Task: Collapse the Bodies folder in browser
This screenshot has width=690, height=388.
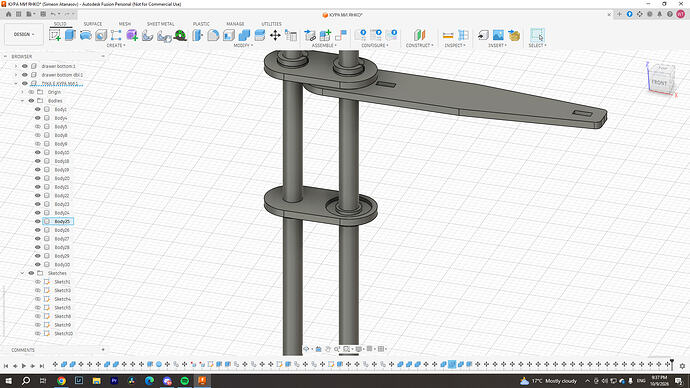Action: click(x=22, y=101)
